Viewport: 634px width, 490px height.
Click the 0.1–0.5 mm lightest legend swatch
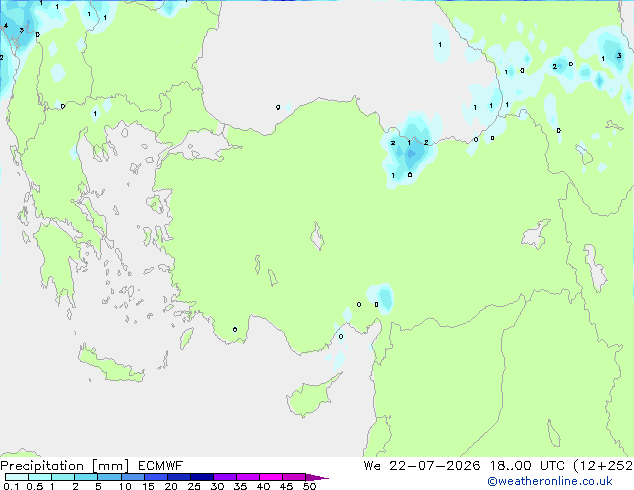click(17, 477)
